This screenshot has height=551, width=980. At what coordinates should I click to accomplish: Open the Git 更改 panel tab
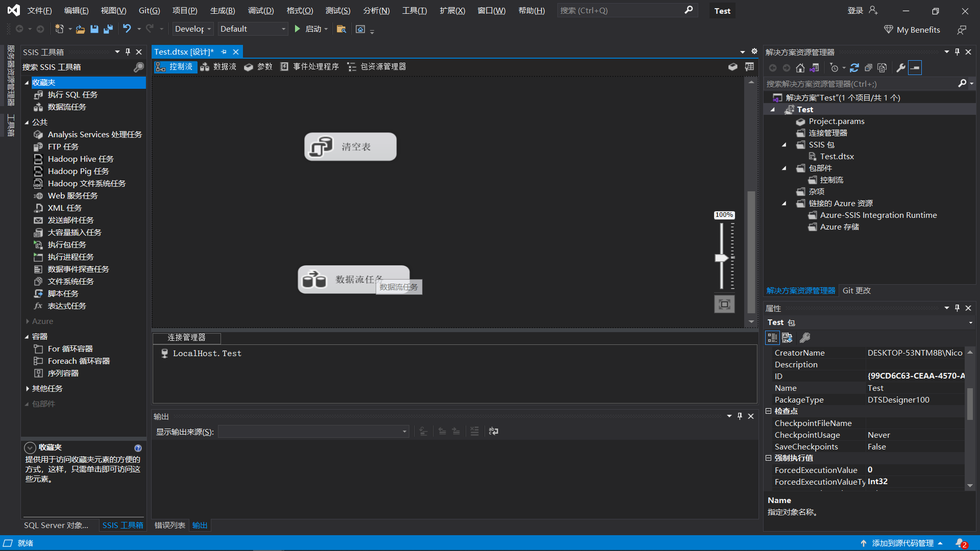[856, 291]
